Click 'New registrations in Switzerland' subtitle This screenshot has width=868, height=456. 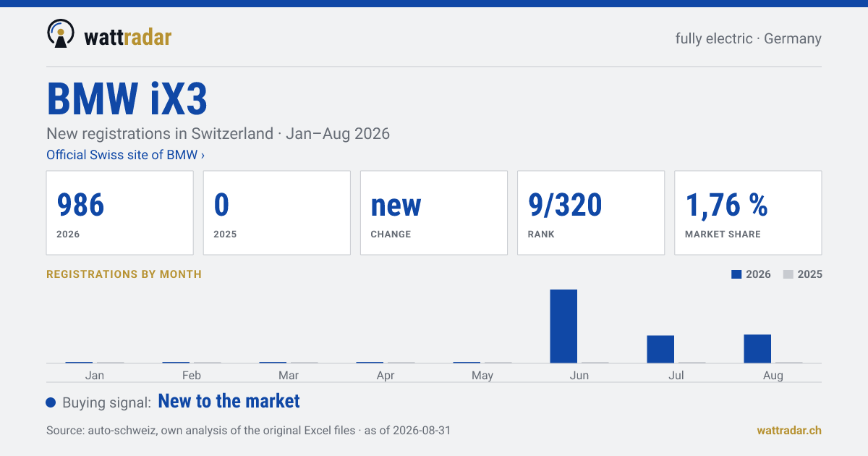pyautogui.click(x=160, y=134)
